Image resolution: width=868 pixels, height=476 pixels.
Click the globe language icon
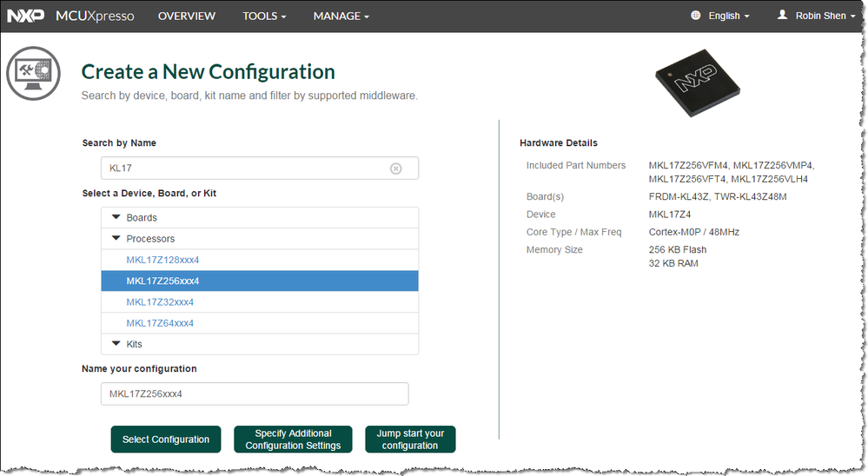pyautogui.click(x=696, y=16)
